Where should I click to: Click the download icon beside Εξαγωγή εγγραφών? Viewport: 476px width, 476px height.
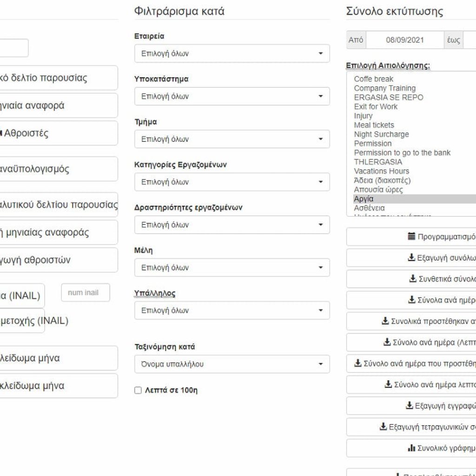tap(409, 405)
